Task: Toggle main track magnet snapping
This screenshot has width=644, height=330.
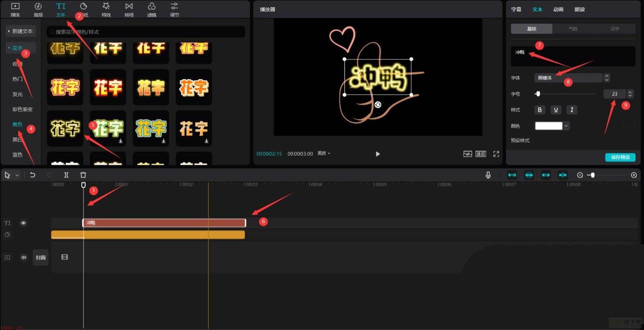Action: point(512,175)
